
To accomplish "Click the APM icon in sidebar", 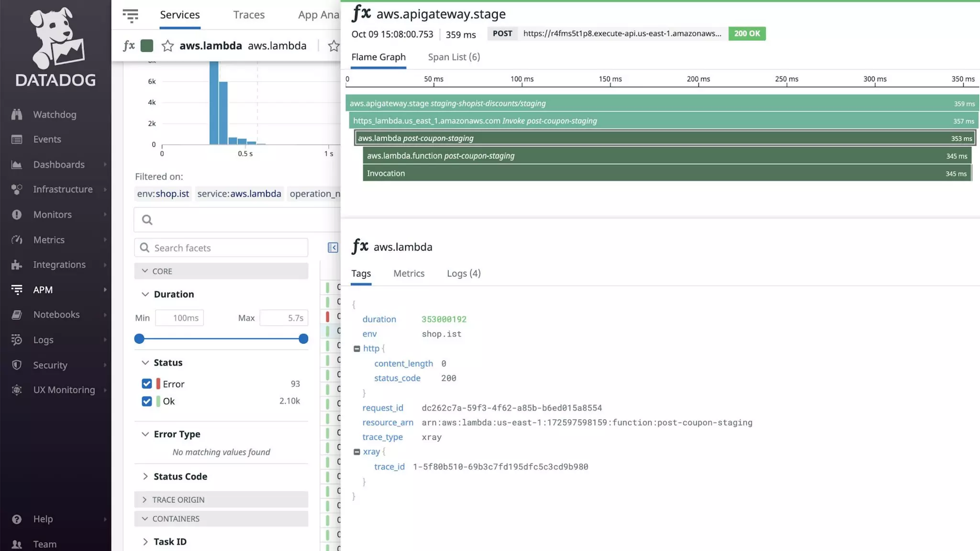I will point(17,289).
